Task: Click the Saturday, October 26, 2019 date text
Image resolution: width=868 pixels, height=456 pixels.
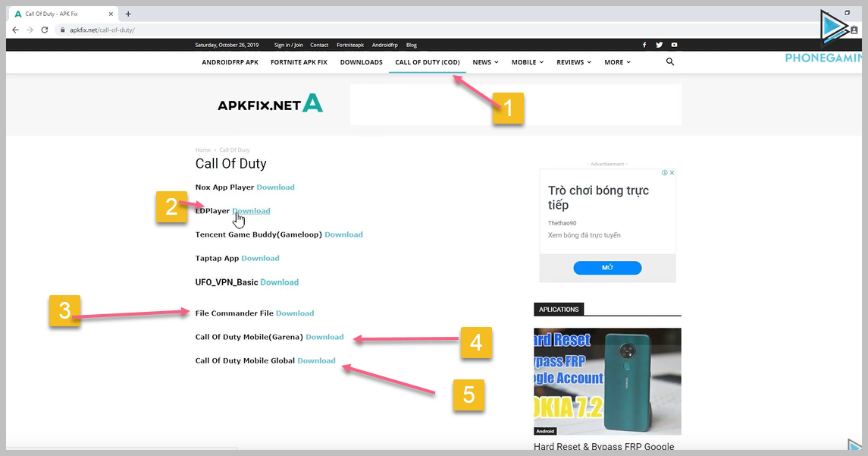Action: point(227,45)
